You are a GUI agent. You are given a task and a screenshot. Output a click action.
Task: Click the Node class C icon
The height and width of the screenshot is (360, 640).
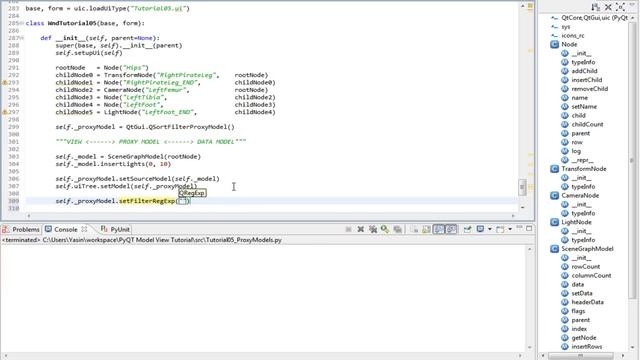(x=554, y=44)
